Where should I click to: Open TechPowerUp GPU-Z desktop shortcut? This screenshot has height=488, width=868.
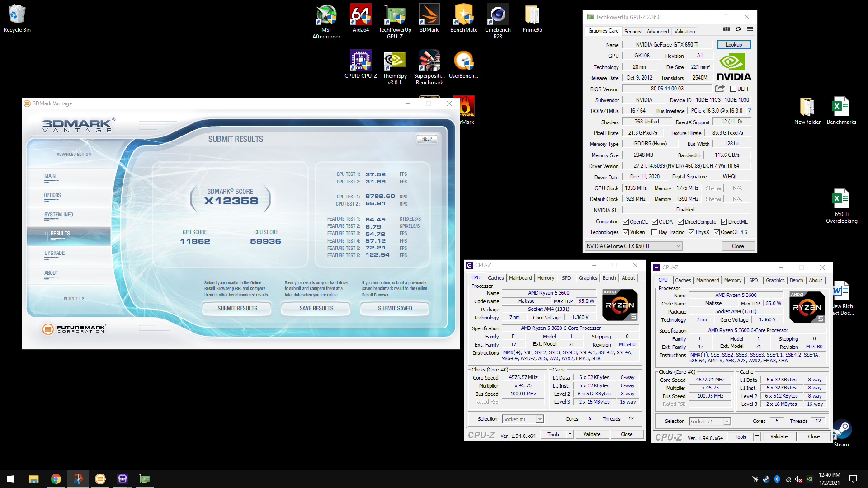[x=395, y=21]
